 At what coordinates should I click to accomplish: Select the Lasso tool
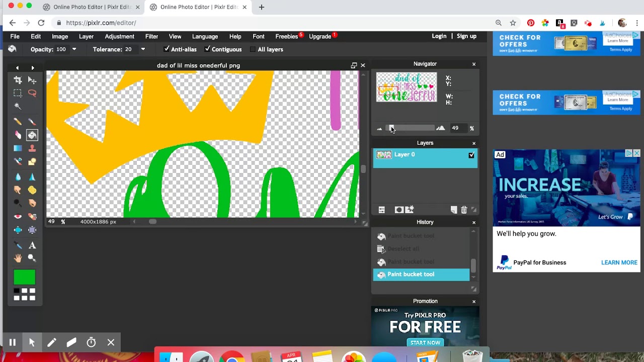(32, 93)
